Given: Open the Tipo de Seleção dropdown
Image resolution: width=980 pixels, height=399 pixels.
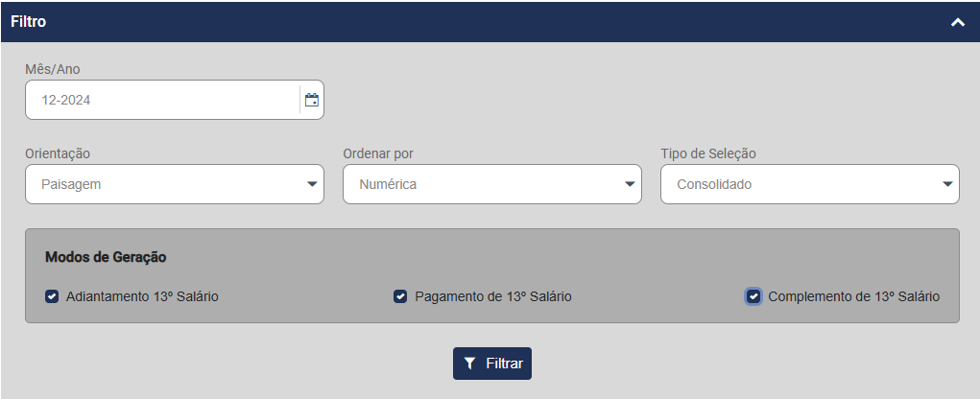Looking at the screenshot, I should pyautogui.click(x=798, y=184).
